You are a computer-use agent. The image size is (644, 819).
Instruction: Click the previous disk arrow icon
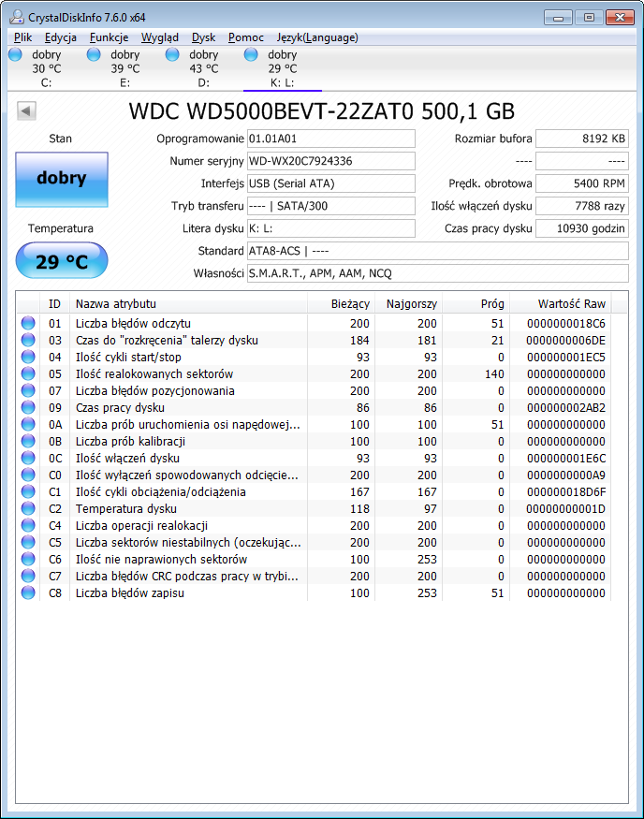[26, 110]
